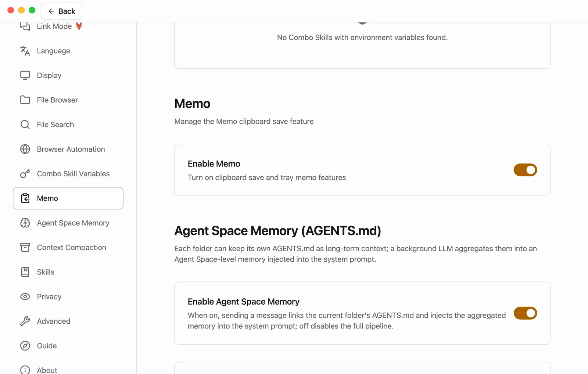Open the About page
Viewport: 588px width, 374px height.
(x=68, y=369)
